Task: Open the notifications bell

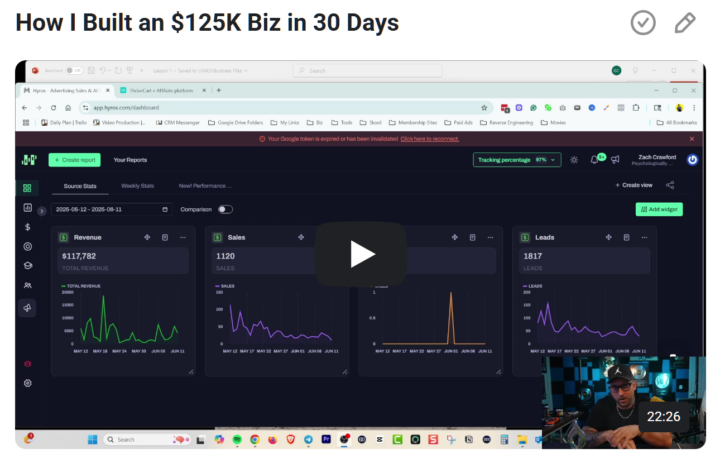Action: pyautogui.click(x=595, y=160)
